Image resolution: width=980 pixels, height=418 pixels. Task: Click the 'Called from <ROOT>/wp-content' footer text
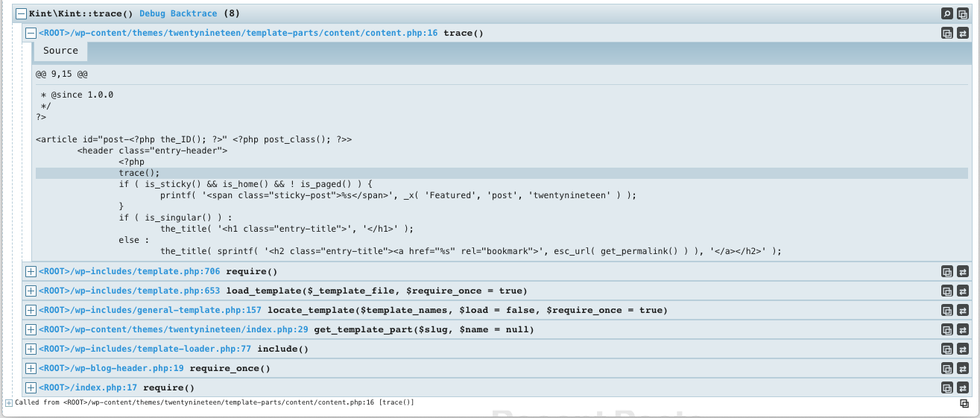215,402
